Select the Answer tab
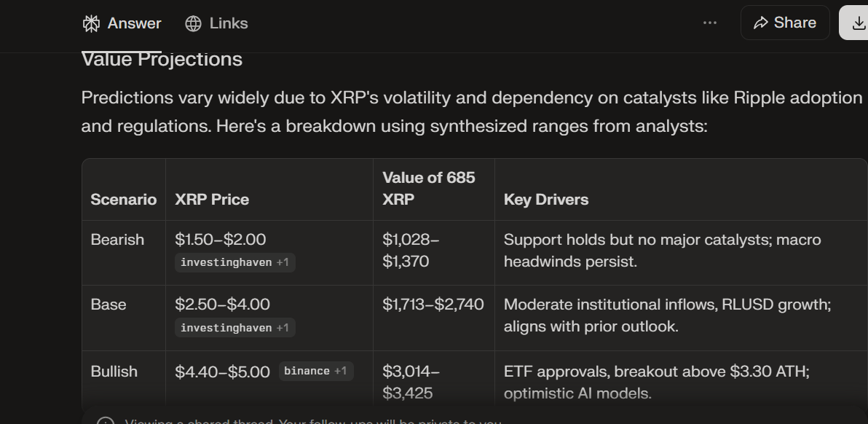868x424 pixels. (x=134, y=23)
